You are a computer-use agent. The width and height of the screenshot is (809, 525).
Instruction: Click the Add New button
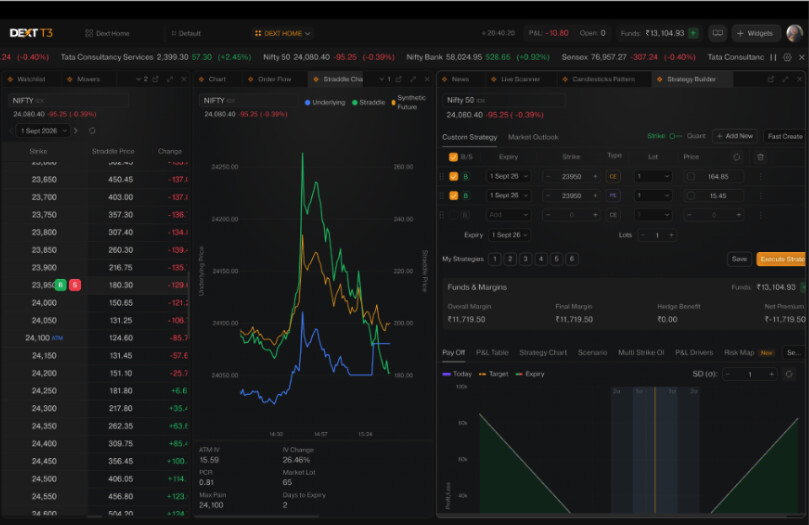735,136
